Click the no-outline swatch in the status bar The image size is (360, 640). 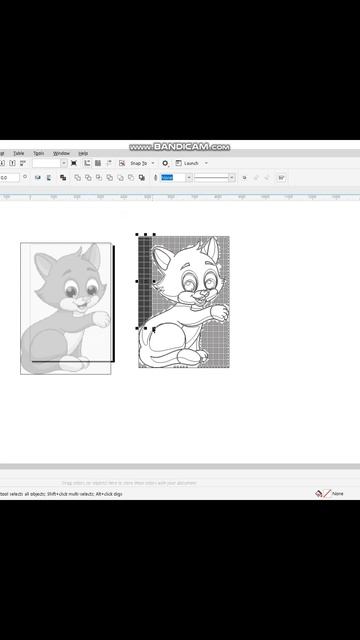pyautogui.click(x=327, y=494)
